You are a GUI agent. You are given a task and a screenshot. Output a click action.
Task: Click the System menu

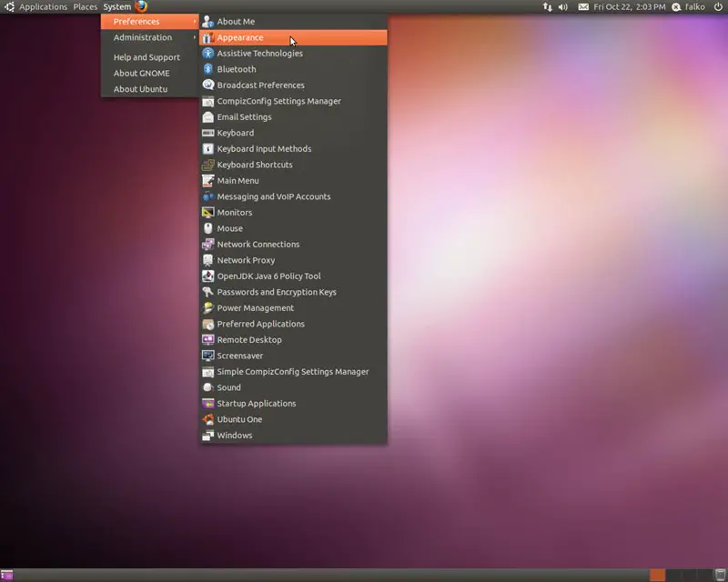pos(117,7)
